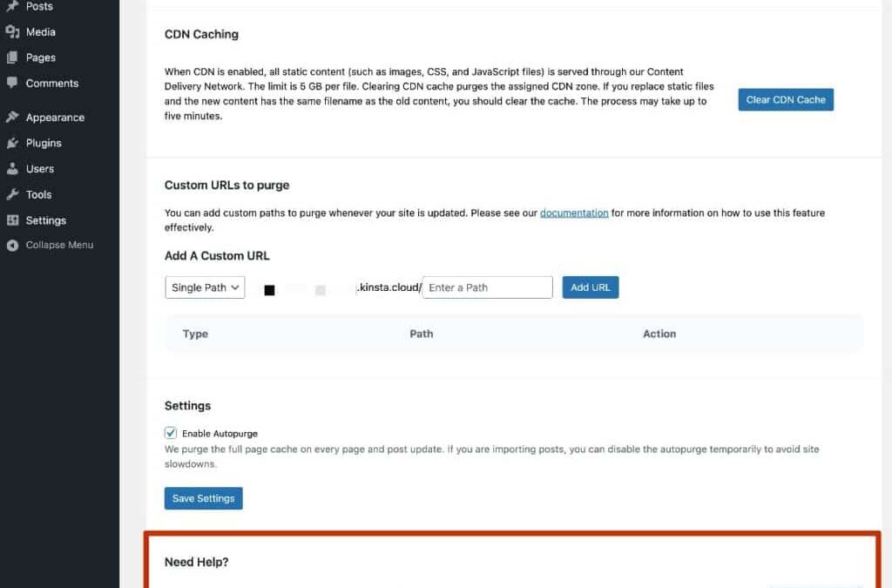Open the Pages section
892x588 pixels.
(x=36, y=57)
